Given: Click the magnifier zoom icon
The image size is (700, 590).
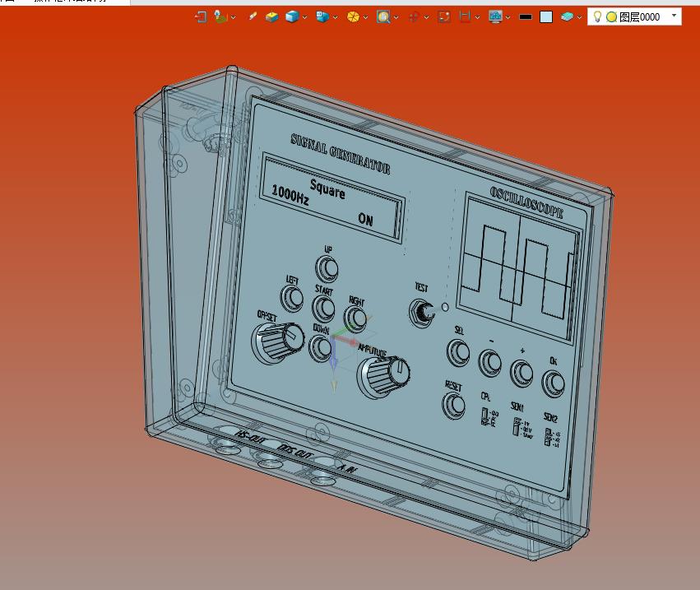Looking at the screenshot, I should pyautogui.click(x=383, y=17).
